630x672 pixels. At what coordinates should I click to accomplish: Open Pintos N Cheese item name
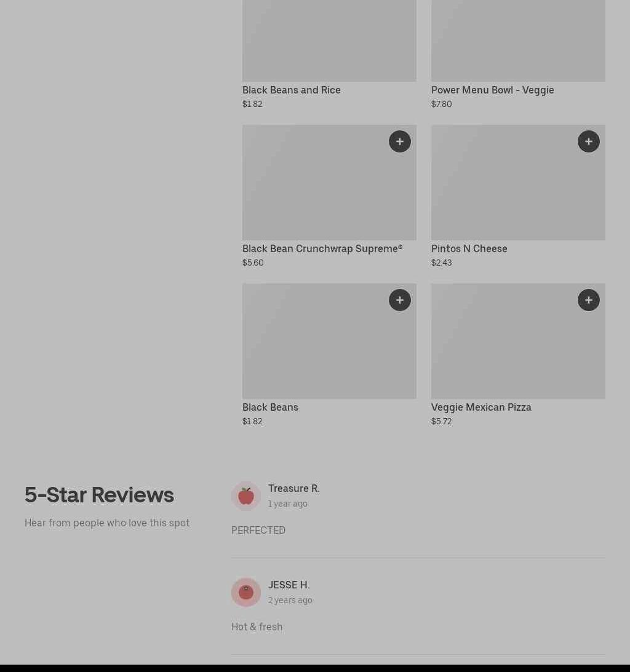469,248
